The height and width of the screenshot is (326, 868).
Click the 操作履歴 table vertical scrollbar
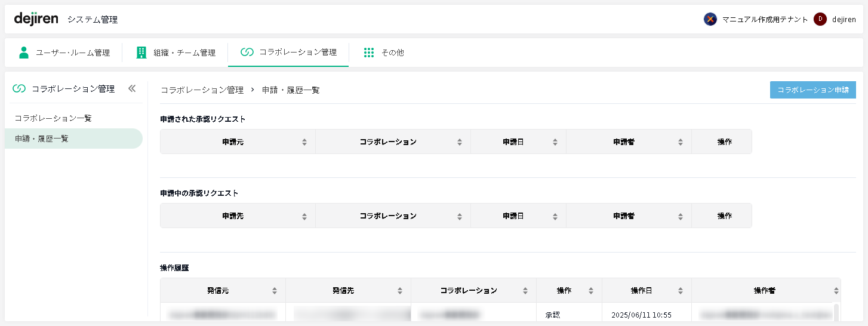coord(836,312)
